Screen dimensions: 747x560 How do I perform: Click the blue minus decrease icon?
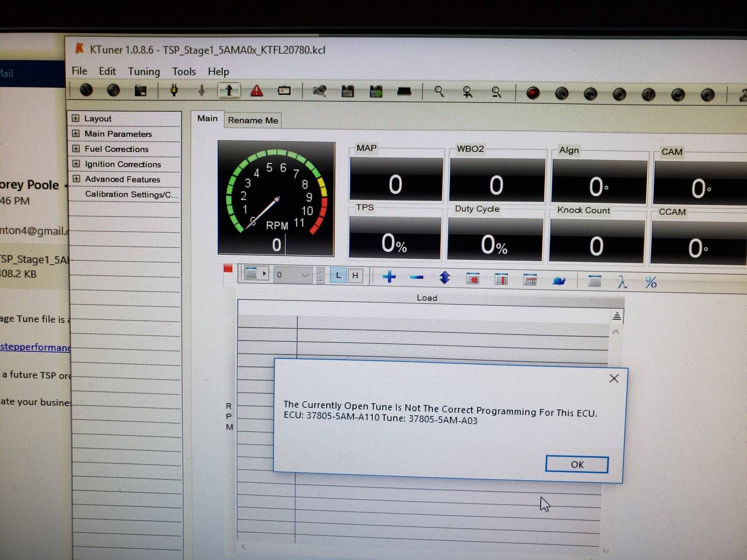tap(416, 278)
